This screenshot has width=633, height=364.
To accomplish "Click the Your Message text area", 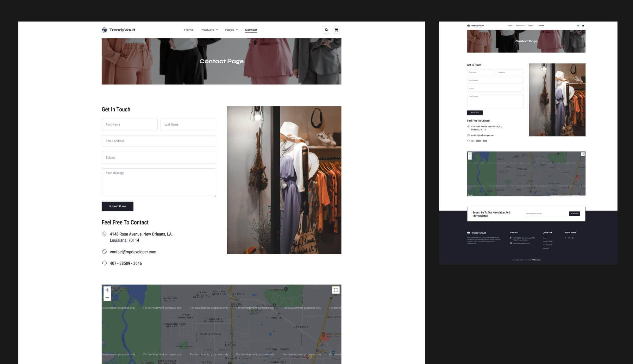I will [159, 183].
